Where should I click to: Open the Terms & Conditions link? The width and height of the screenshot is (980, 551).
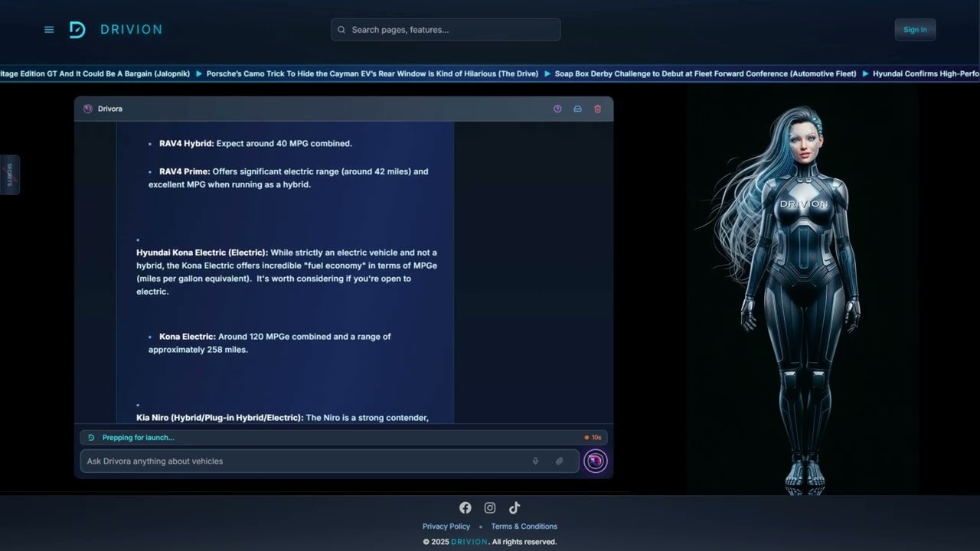(x=524, y=527)
